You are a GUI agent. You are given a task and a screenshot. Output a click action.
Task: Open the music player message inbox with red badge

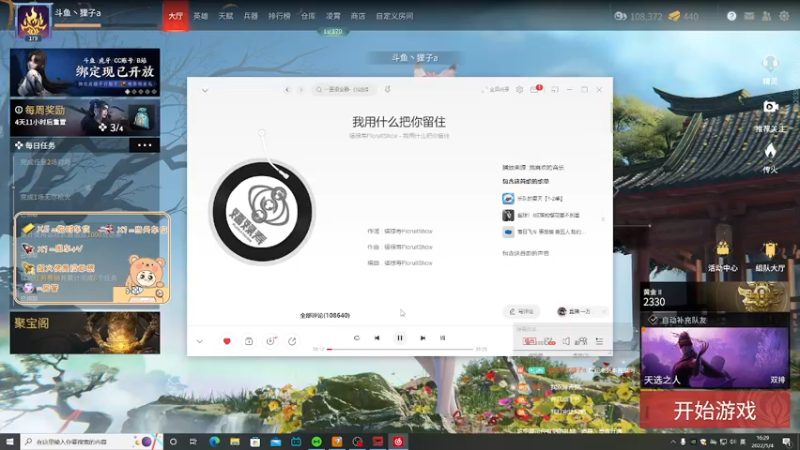[x=535, y=89]
